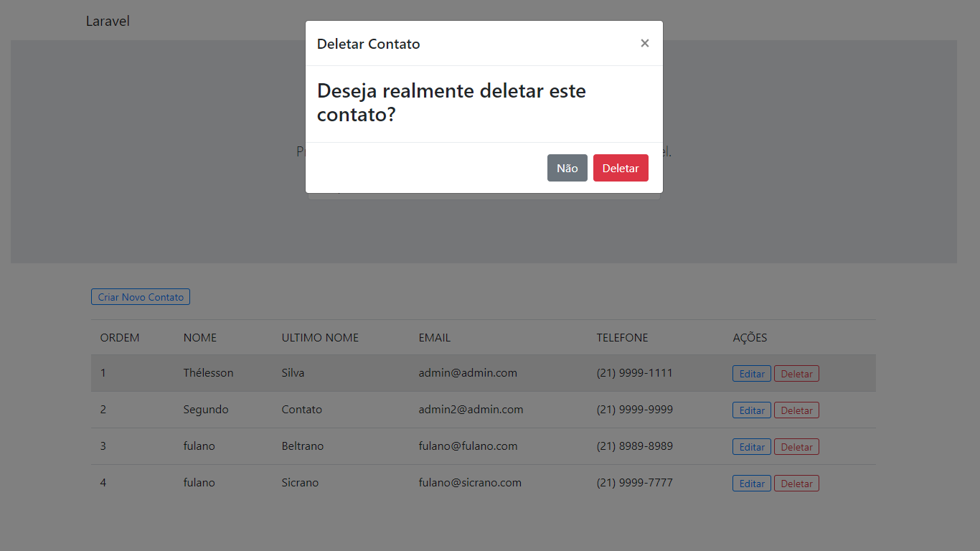Screen dimensions: 980x551
Task: Click the ORDEM column header
Action: pos(120,337)
